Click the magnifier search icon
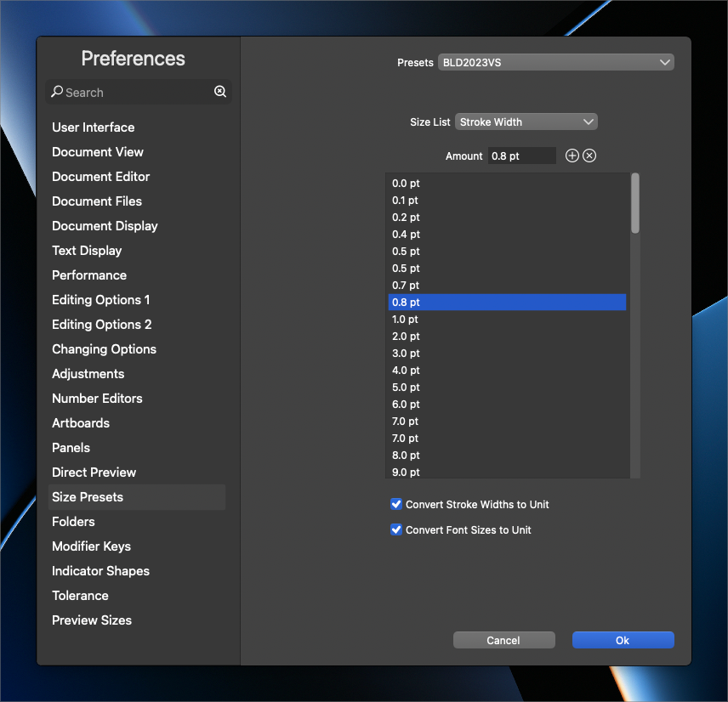The width and height of the screenshot is (728, 702). (57, 92)
